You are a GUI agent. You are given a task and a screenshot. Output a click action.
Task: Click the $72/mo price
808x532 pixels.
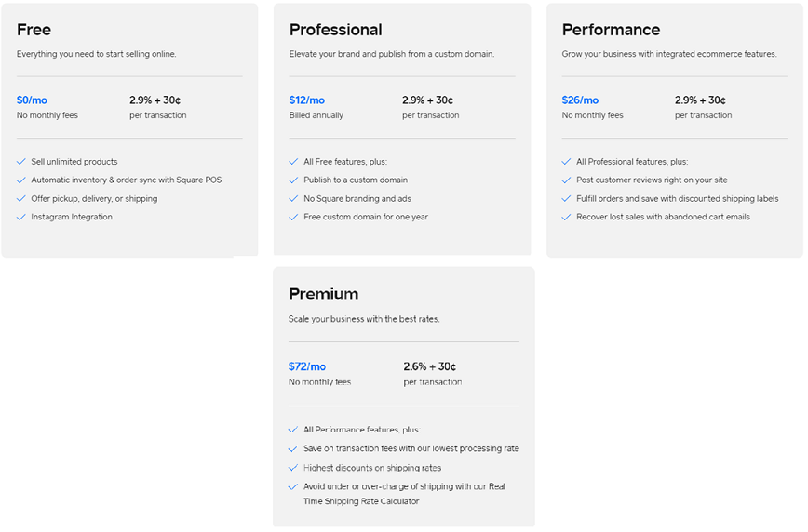pos(307,366)
